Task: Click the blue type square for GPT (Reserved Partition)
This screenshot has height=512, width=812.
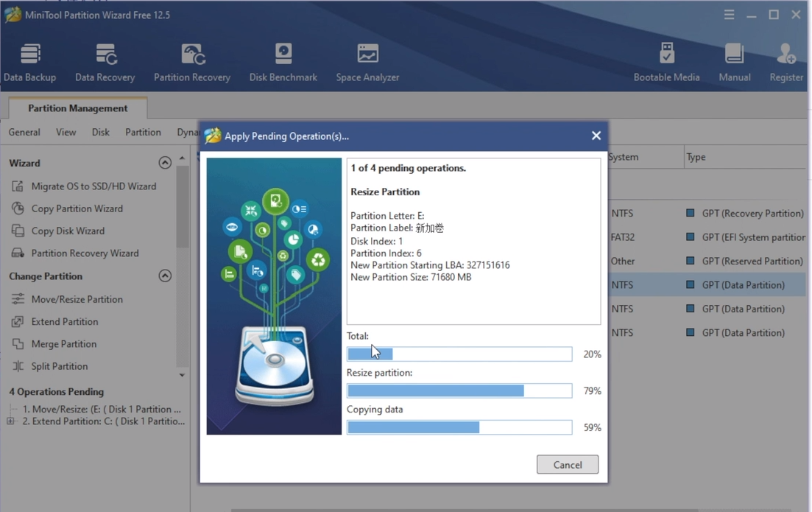Action: coord(690,261)
